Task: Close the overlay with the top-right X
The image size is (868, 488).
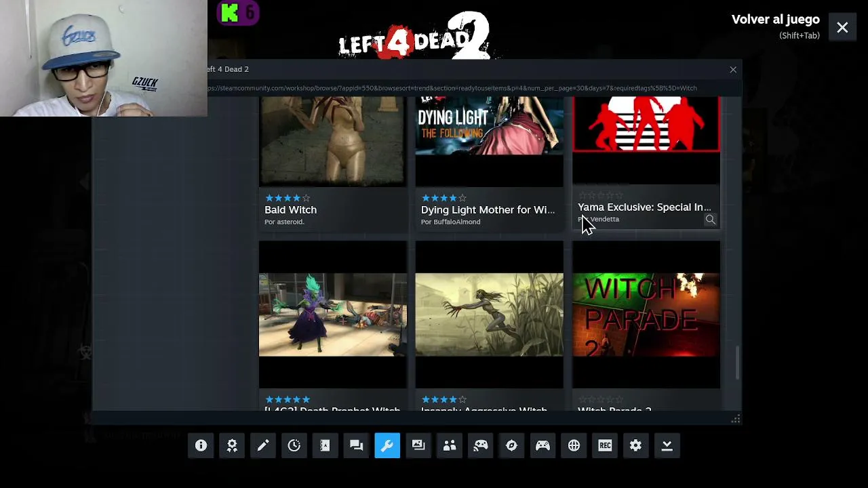Action: click(842, 28)
